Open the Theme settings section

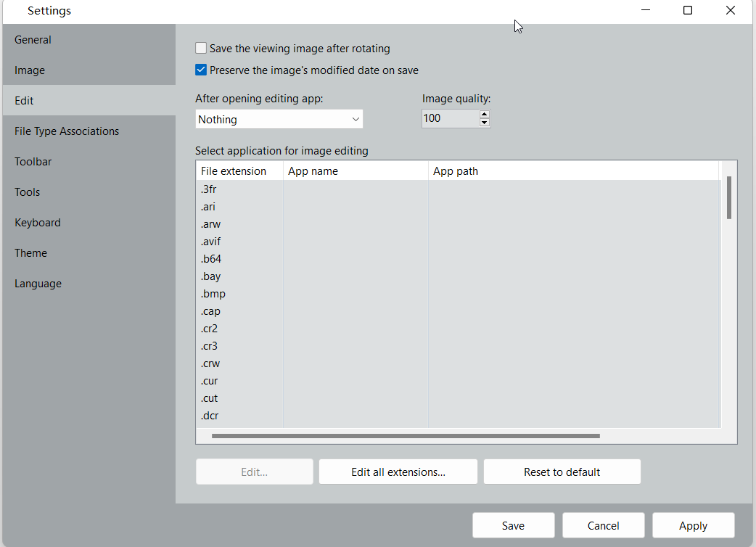click(x=30, y=252)
